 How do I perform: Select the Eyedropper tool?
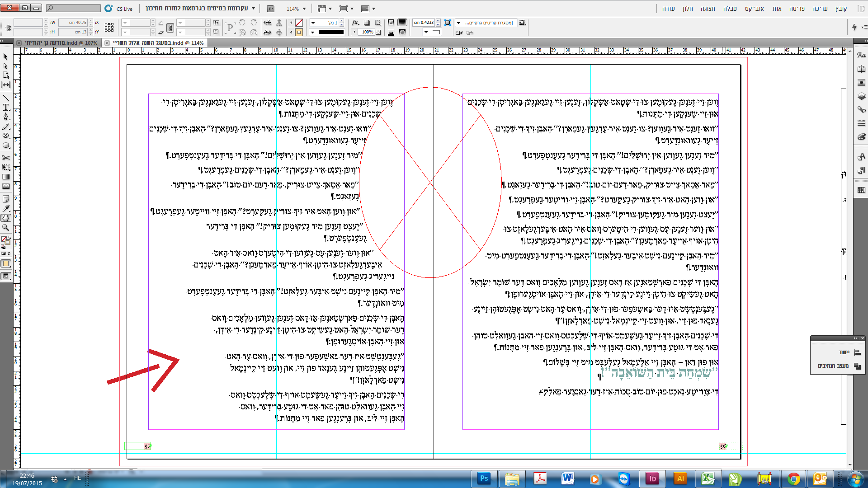6,208
